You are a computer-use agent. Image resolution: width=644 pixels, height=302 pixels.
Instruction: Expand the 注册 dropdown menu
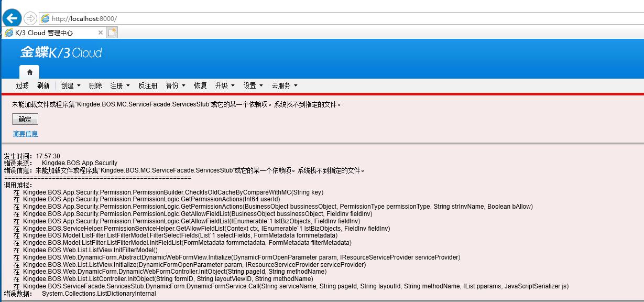(x=120, y=85)
